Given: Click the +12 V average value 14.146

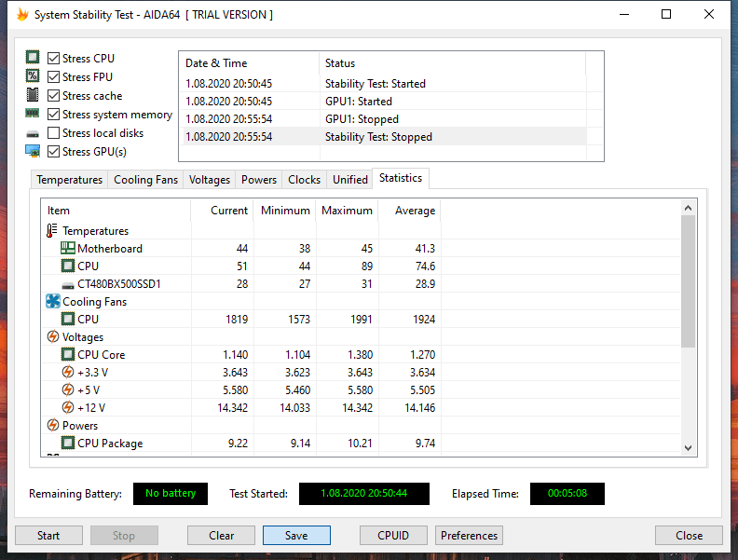Looking at the screenshot, I should (x=420, y=408).
